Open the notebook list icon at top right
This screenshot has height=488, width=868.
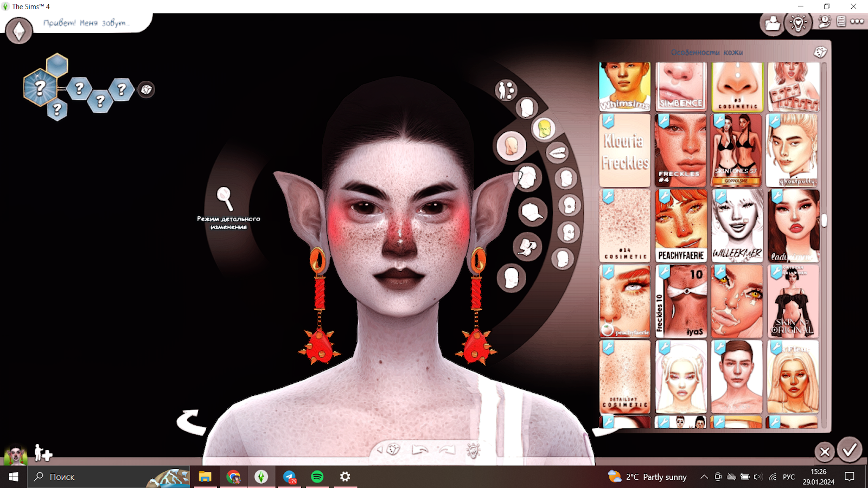841,22
